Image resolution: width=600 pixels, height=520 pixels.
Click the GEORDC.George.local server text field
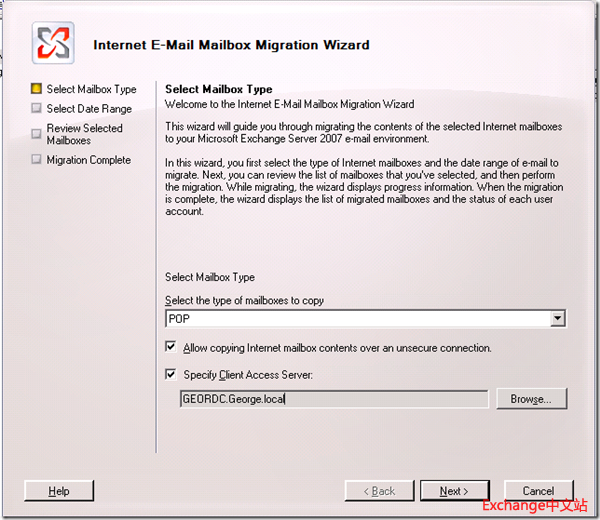point(333,399)
